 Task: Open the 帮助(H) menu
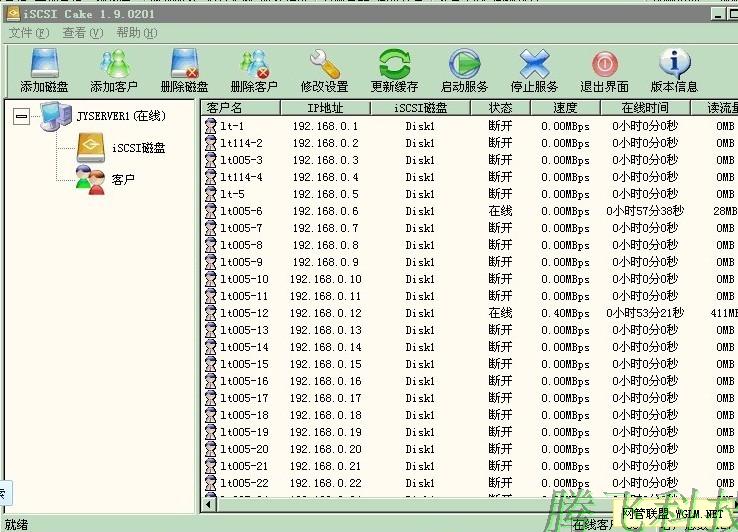[137, 33]
